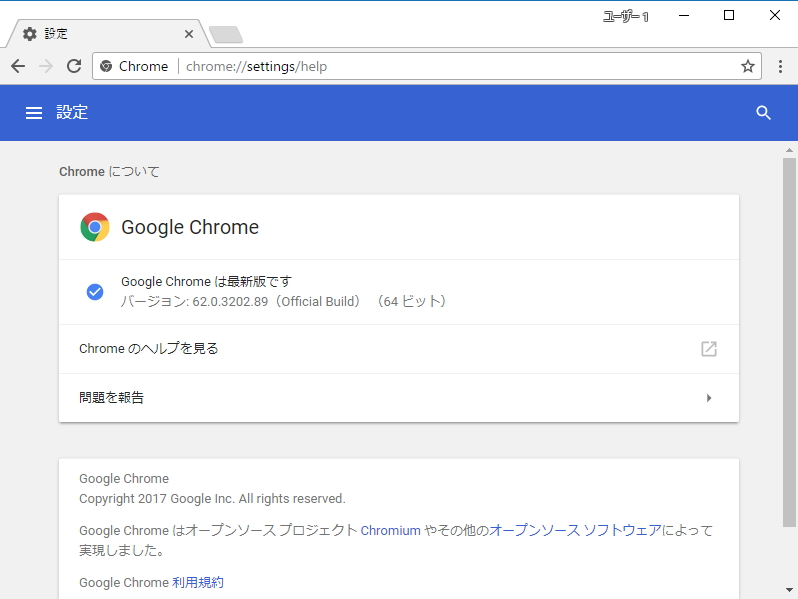Open the オープンソース ソフトウェア link
Image resolution: width=798 pixels, height=599 pixels.
(575, 530)
